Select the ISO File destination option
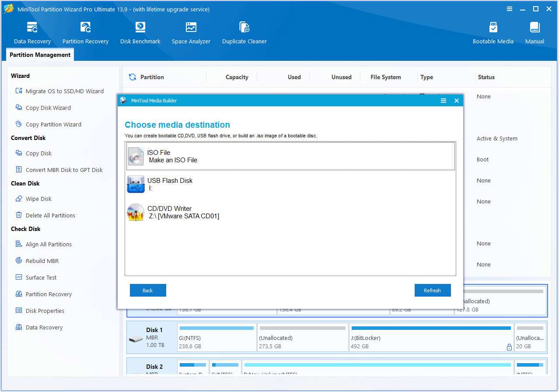The height and width of the screenshot is (392, 559). [291, 156]
